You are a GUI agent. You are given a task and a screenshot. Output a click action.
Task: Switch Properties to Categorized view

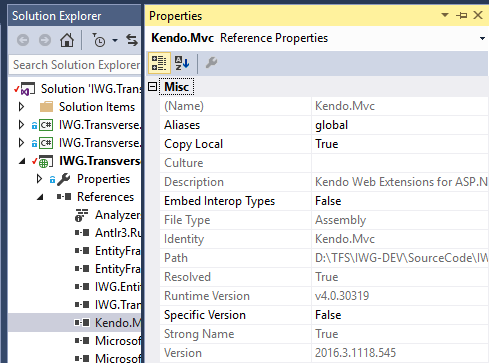click(159, 63)
